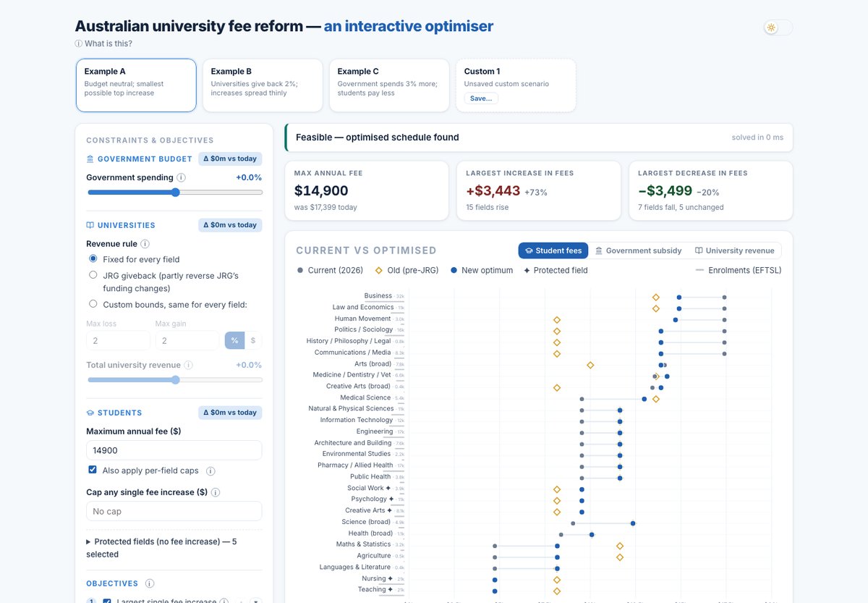Click the Nursing field label
The width and height of the screenshot is (868, 603).
(374, 578)
